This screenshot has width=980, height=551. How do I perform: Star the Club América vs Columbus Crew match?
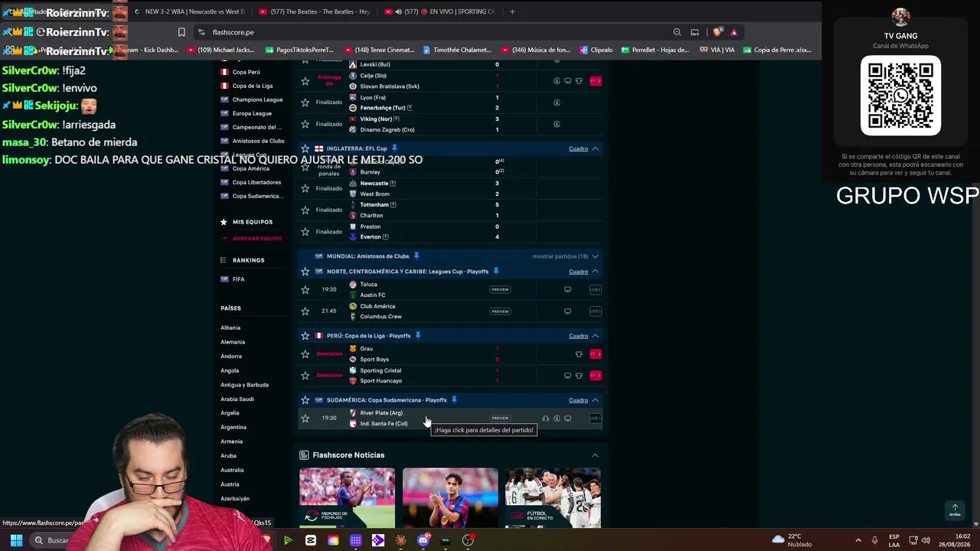tap(305, 311)
